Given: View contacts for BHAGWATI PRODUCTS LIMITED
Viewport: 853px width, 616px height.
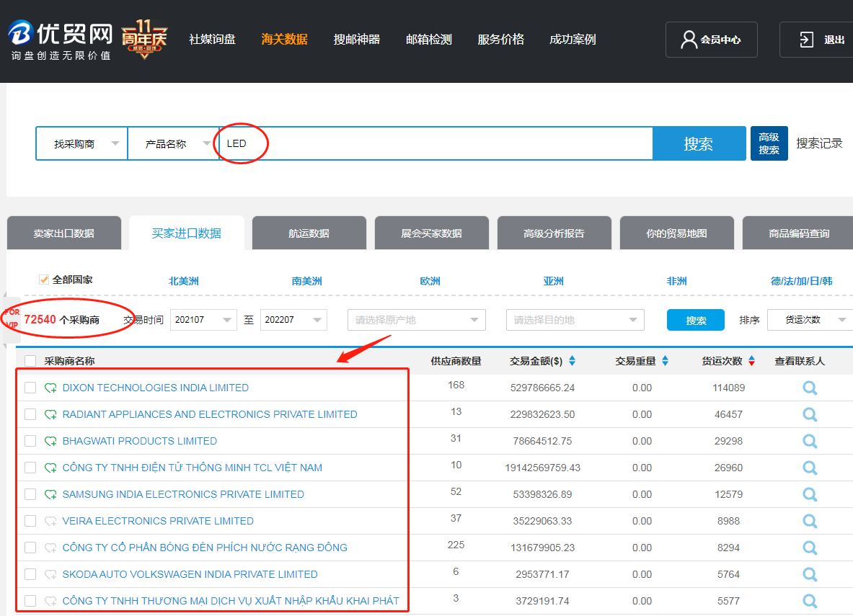Looking at the screenshot, I should 810,441.
